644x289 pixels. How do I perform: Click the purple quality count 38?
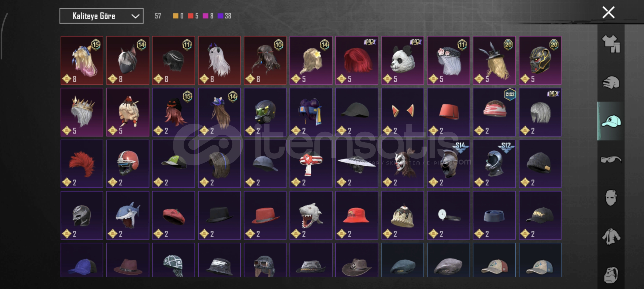(228, 16)
